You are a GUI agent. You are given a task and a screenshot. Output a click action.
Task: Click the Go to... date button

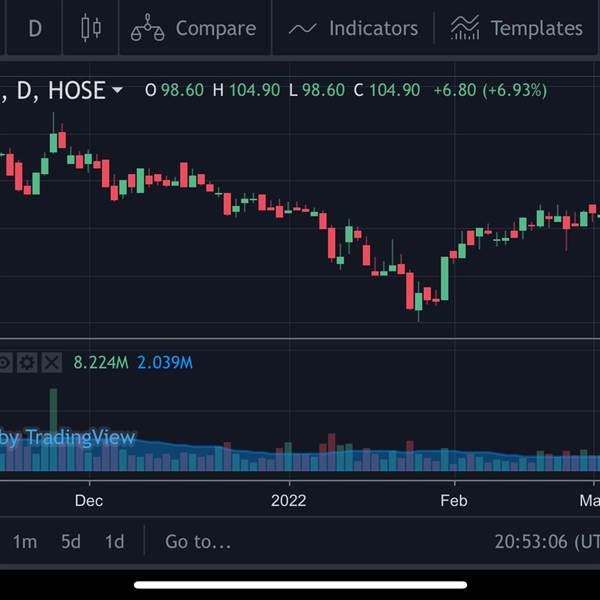coord(198,542)
